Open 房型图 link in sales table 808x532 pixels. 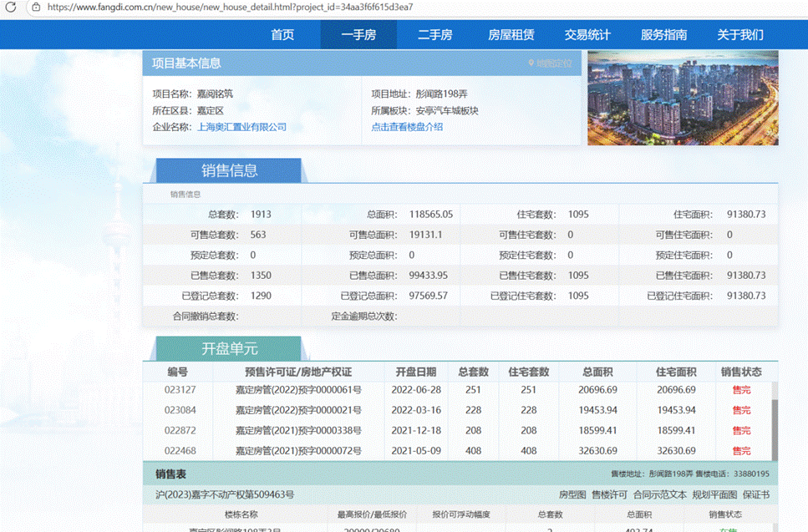pyautogui.click(x=572, y=494)
